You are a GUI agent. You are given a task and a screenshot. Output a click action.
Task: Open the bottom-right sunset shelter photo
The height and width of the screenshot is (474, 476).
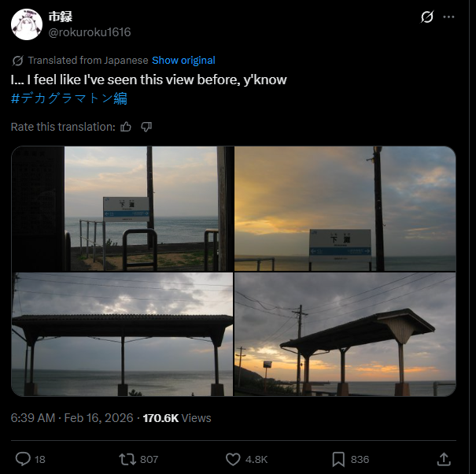[345, 334]
